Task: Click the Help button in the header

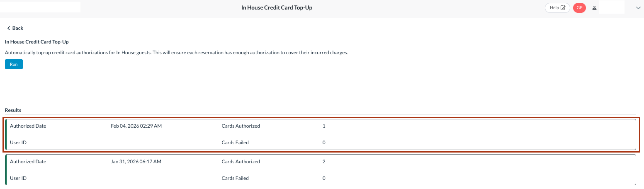Action: point(554,7)
